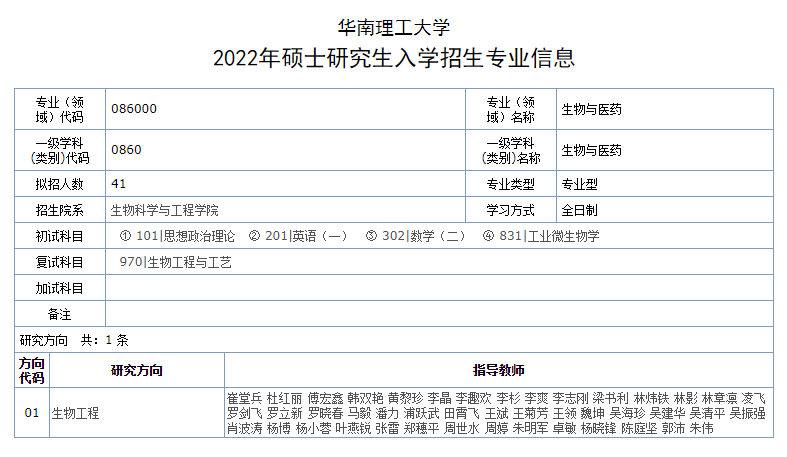787x457 pixels.
Task: Click advisor name 张雷
Action: tap(387, 428)
